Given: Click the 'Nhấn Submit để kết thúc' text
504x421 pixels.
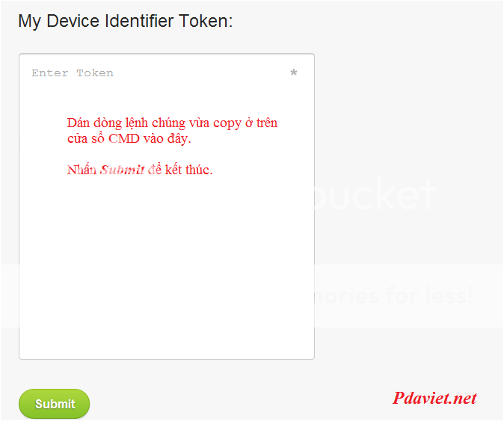Looking at the screenshot, I should coord(140,169).
